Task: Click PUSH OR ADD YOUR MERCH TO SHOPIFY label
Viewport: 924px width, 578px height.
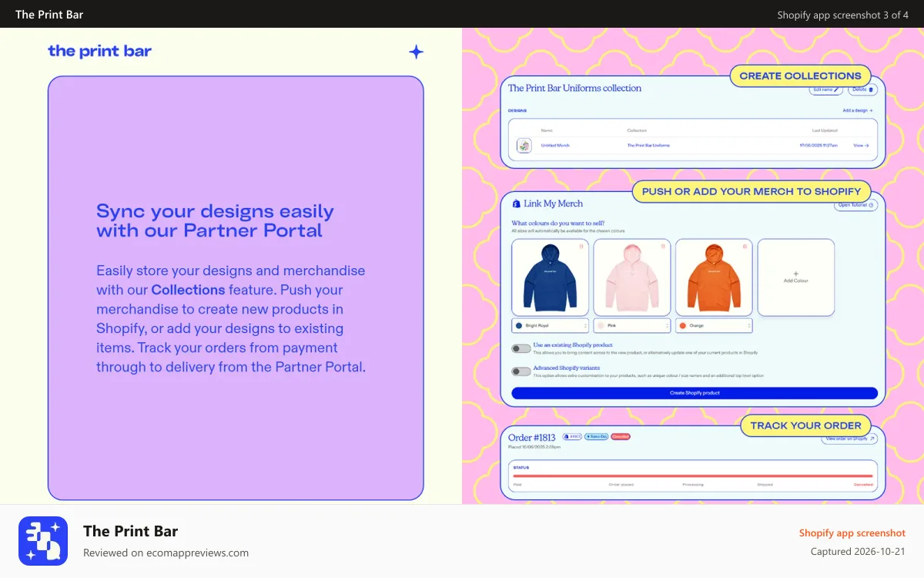Action: point(752,191)
